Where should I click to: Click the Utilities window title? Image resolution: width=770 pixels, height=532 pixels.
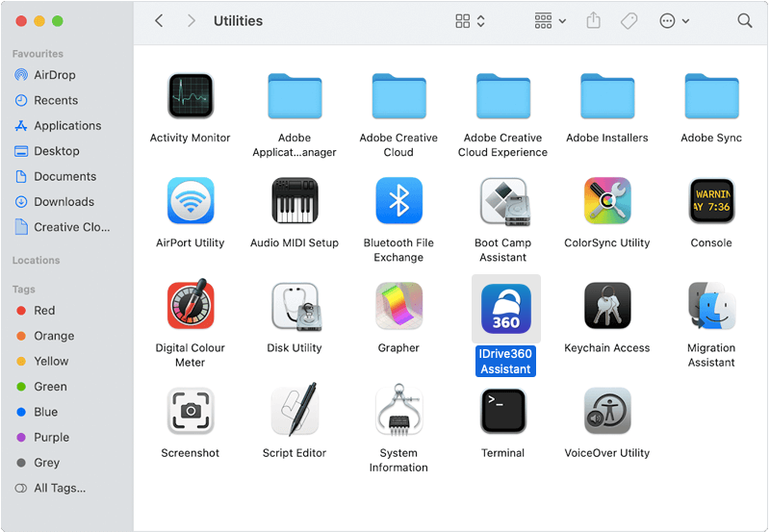pos(238,20)
